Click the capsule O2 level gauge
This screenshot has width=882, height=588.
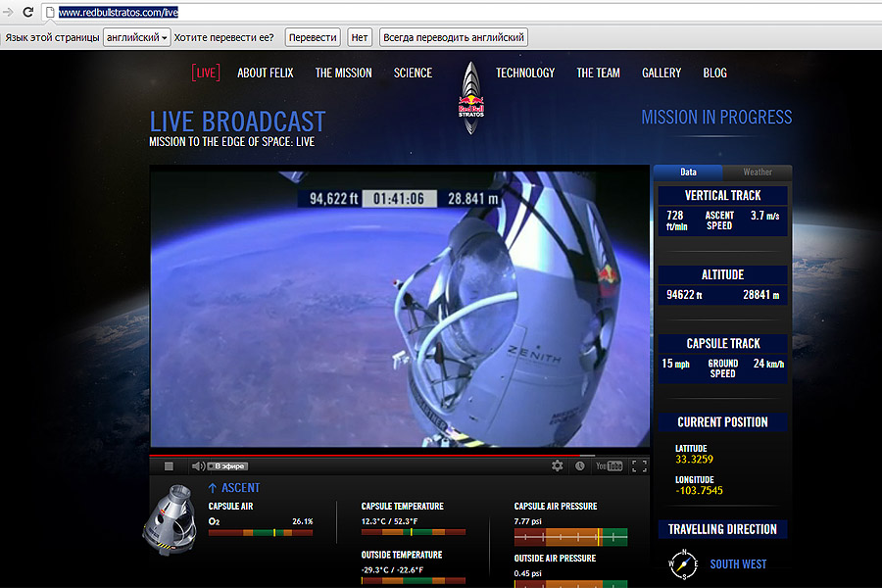point(261,532)
